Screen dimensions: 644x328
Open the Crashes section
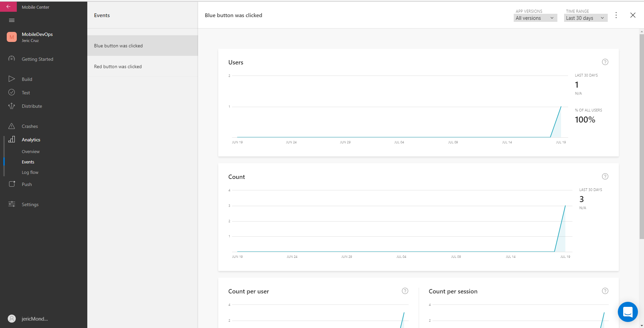point(30,126)
